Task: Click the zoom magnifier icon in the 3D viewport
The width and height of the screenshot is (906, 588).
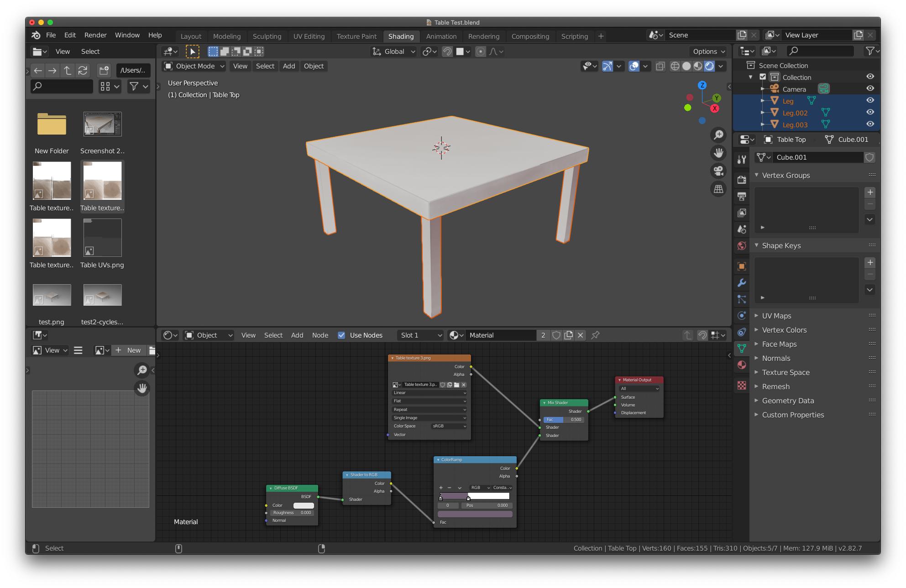Action: click(x=718, y=135)
